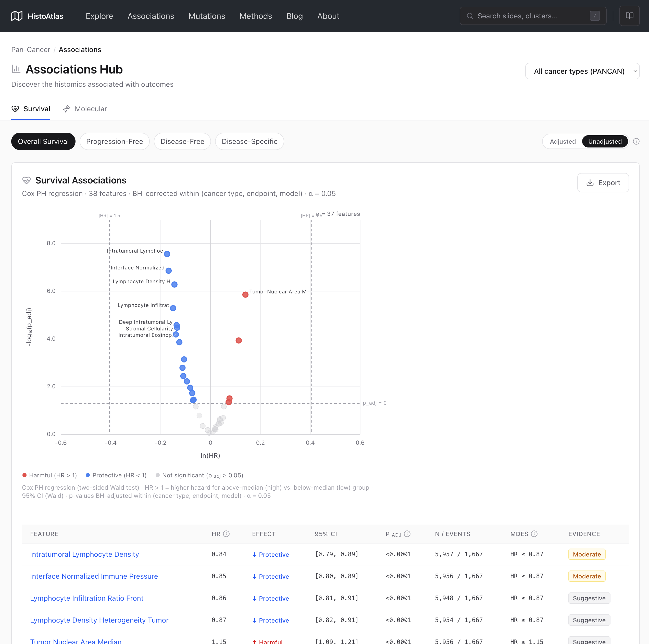649x644 pixels.
Task: Click the slash shortcut icon in search box
Action: pos(595,16)
